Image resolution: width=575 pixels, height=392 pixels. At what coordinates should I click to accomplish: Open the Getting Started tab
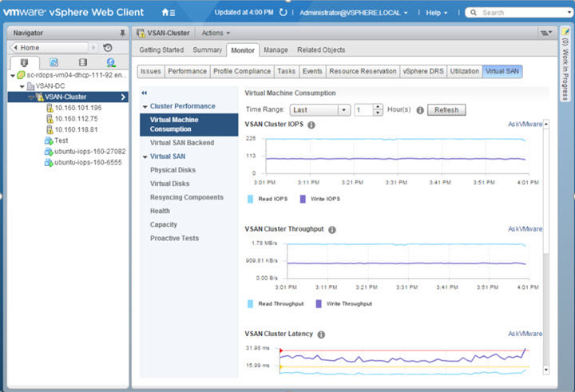tap(161, 49)
